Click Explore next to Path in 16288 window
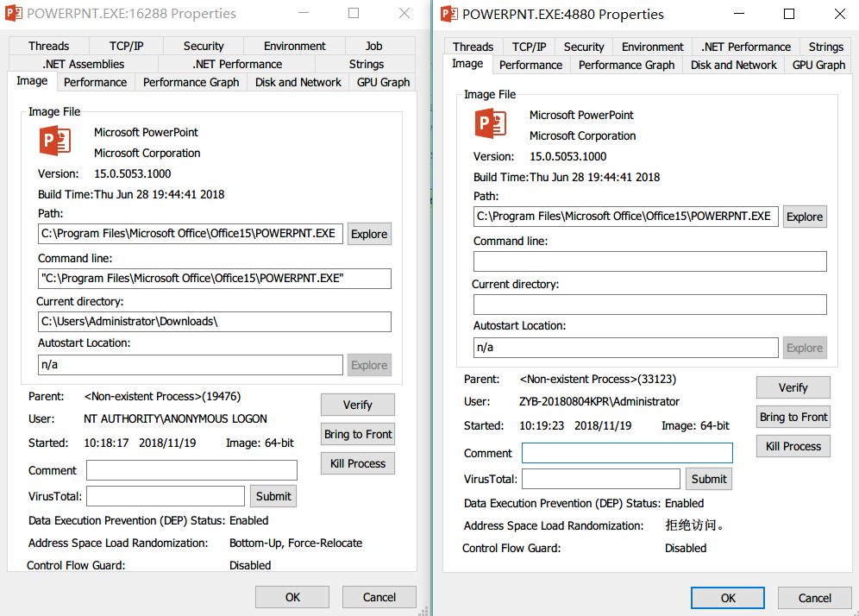859x616 pixels. click(x=369, y=234)
